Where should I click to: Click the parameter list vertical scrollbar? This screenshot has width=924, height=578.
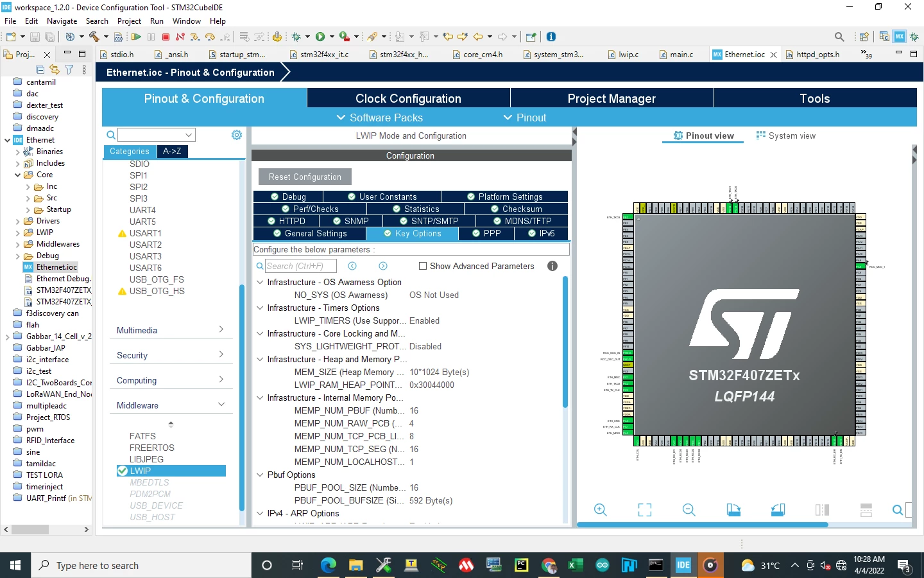tap(565, 342)
